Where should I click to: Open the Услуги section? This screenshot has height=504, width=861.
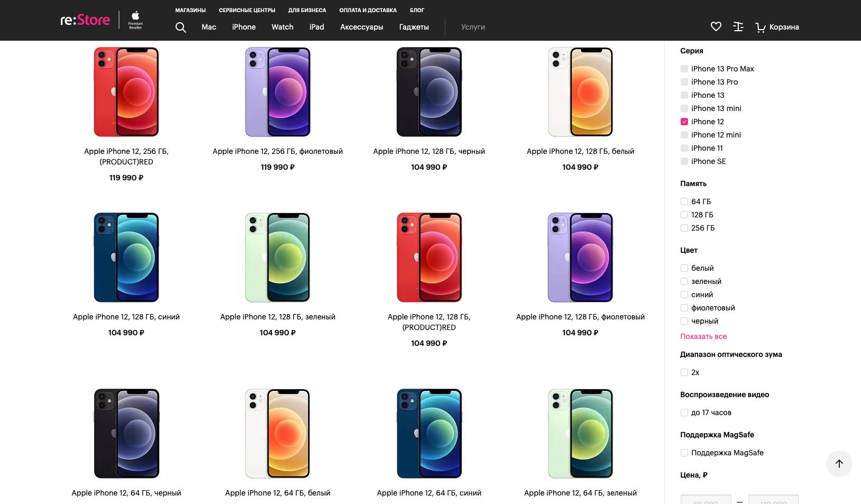point(473,27)
